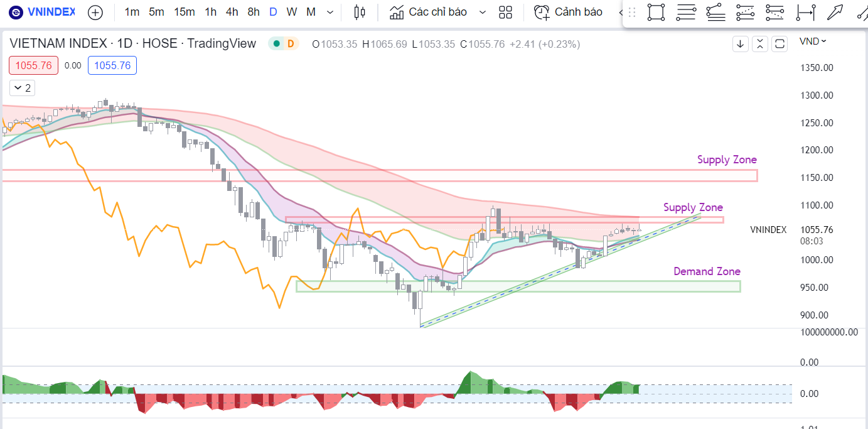
Task: Select the upper pink supply zone rectangle
Action: tap(379, 175)
